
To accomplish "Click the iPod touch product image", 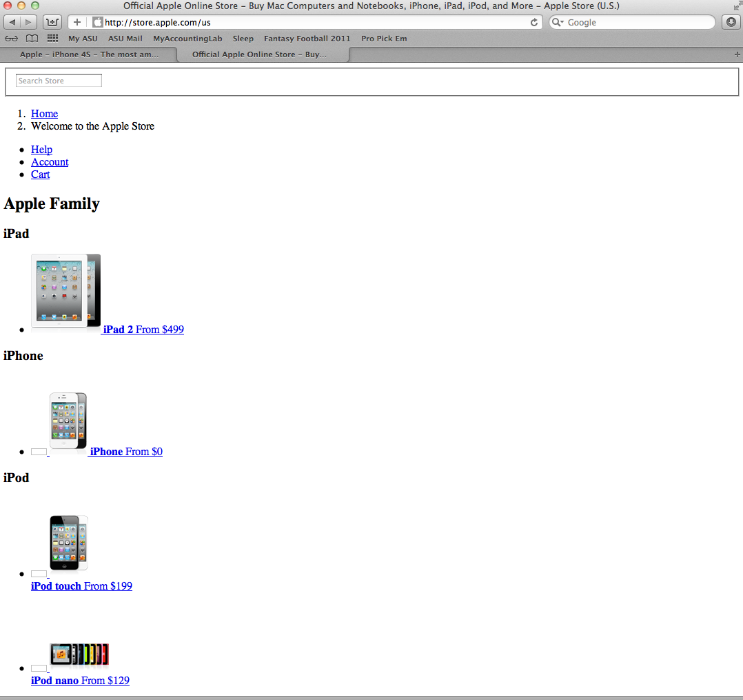I will 69,543.
